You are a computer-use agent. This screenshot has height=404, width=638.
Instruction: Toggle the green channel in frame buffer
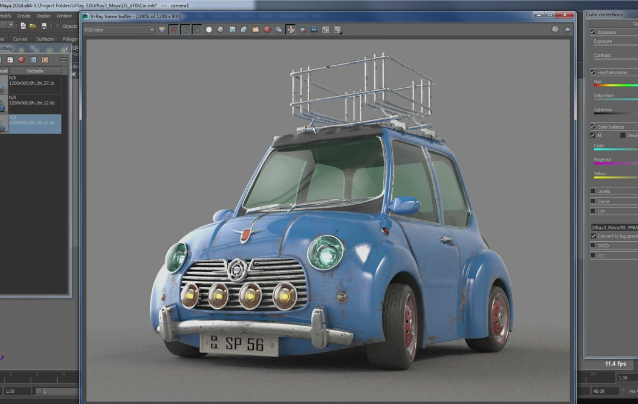coord(186,30)
